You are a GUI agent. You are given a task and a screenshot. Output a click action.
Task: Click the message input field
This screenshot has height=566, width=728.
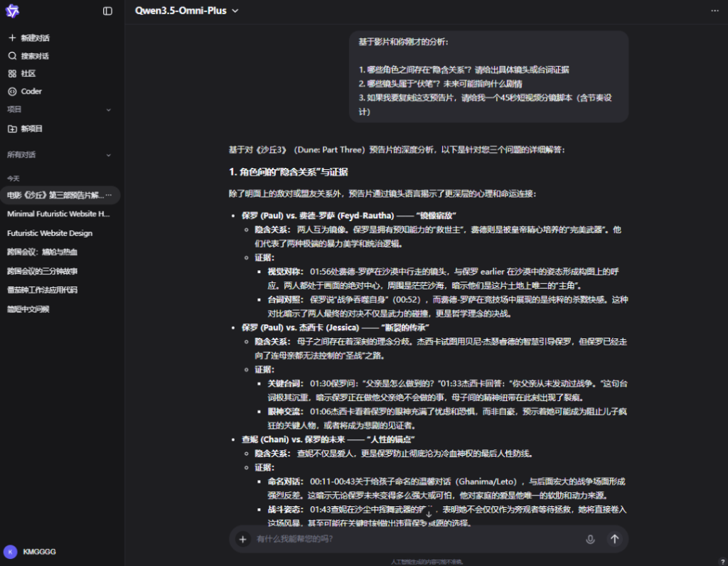(412, 539)
